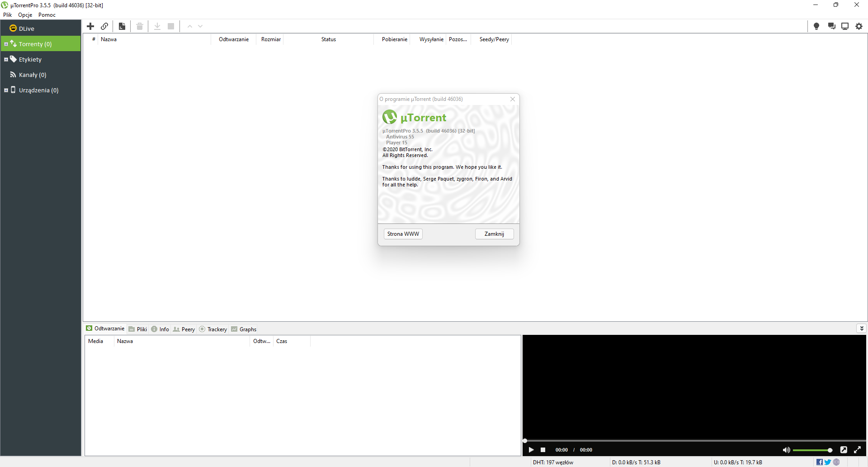Pop out the video player

coord(844,450)
